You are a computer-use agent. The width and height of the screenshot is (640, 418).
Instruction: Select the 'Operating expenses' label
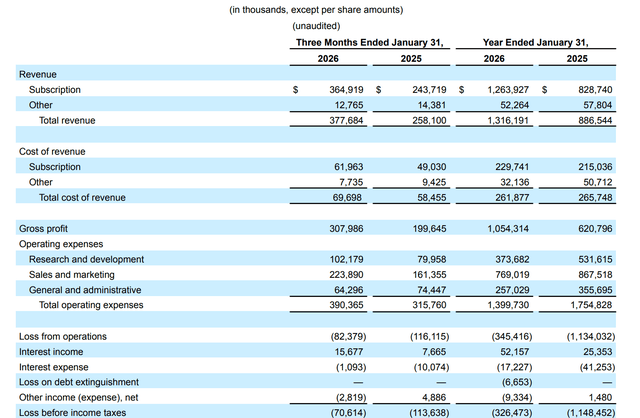[61, 244]
